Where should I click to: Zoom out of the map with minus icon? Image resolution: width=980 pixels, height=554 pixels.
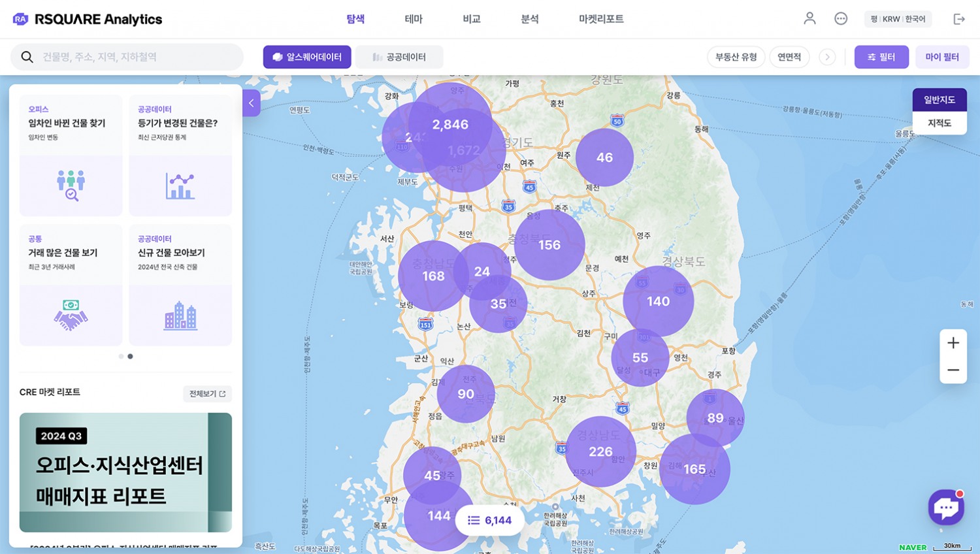coord(953,370)
